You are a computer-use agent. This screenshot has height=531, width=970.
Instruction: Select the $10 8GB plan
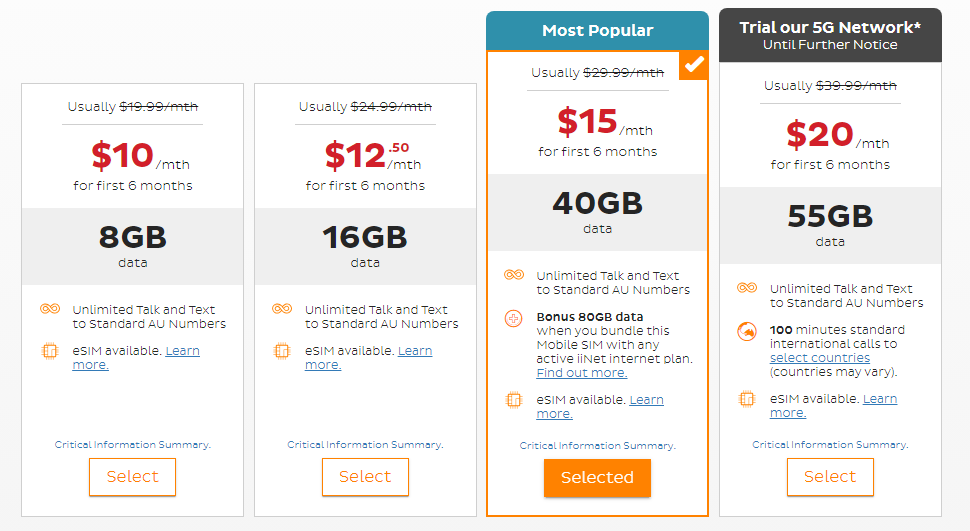[x=132, y=477]
